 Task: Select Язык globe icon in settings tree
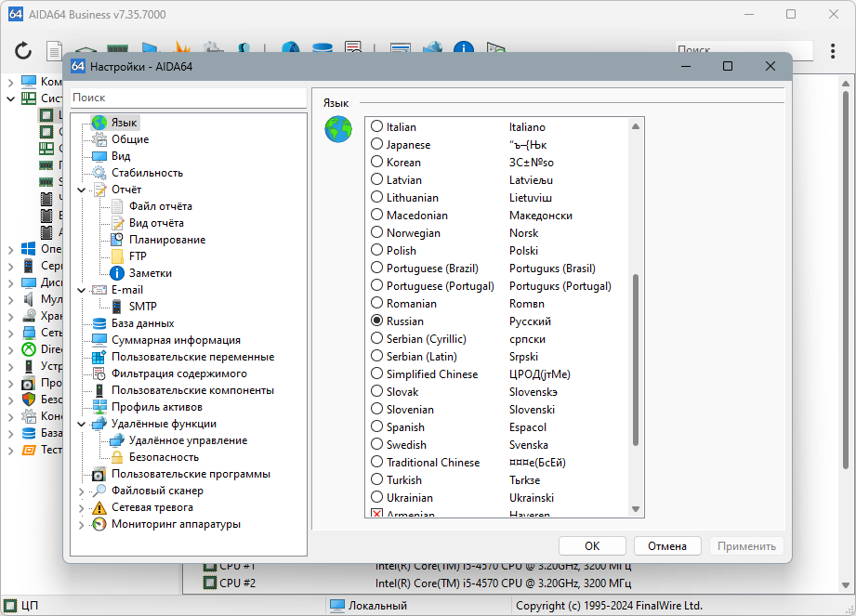click(99, 123)
